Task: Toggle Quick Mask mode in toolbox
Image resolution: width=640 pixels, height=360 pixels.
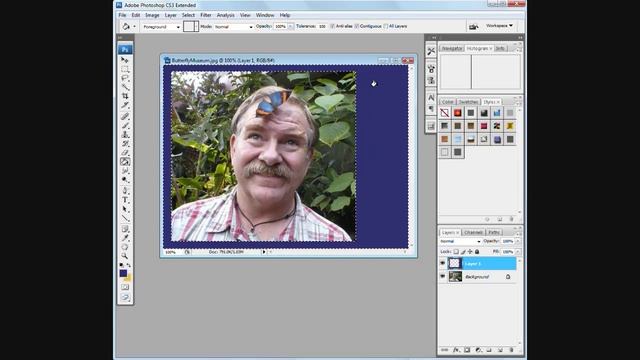Action: (125, 287)
